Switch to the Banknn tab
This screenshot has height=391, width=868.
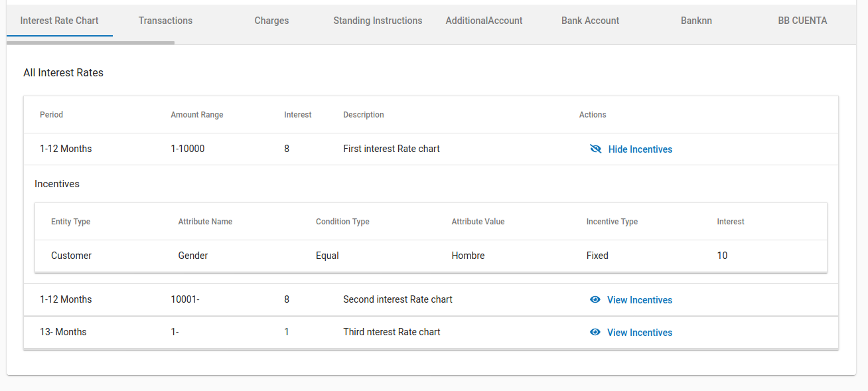point(696,21)
